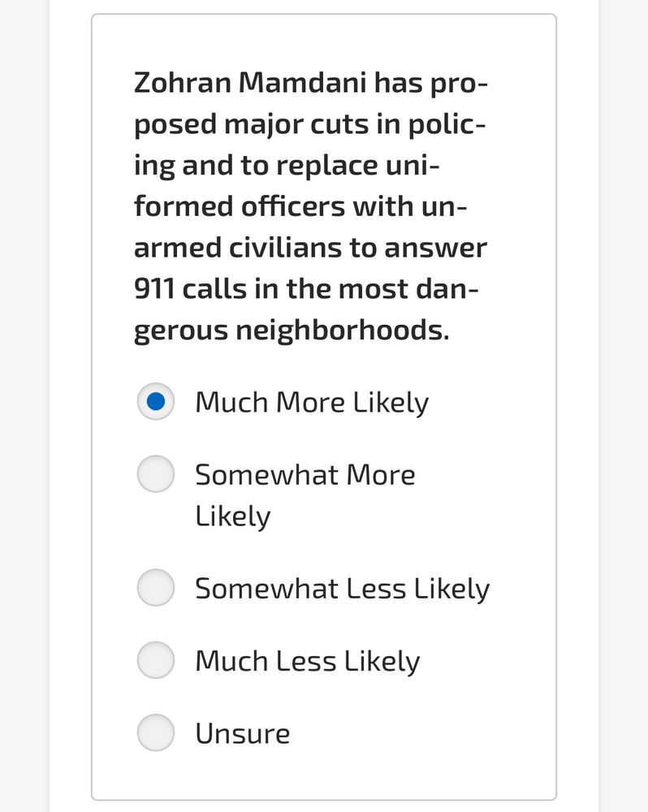
Task: Mark the "Much Less Likely" radio button
Action: pos(155,660)
